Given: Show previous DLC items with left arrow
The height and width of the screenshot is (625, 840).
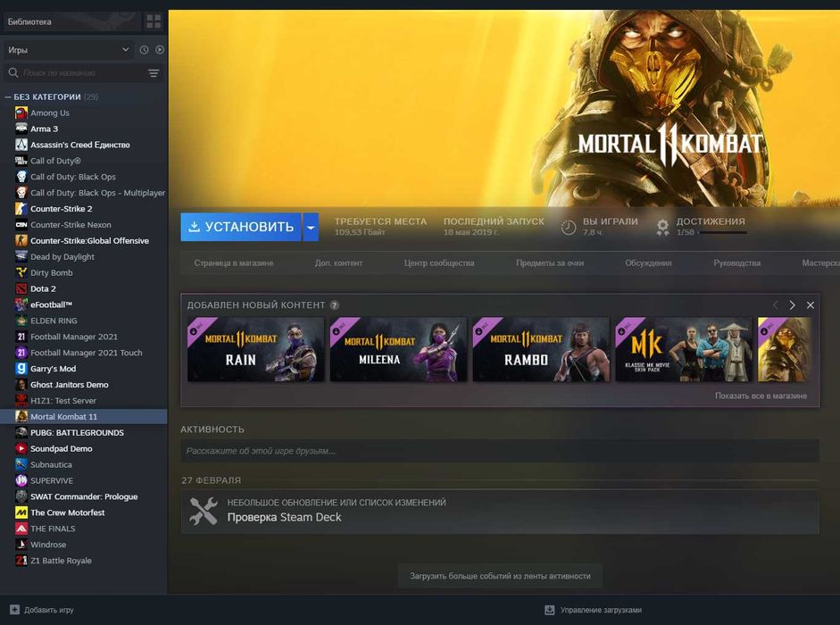Looking at the screenshot, I should coord(775,305).
